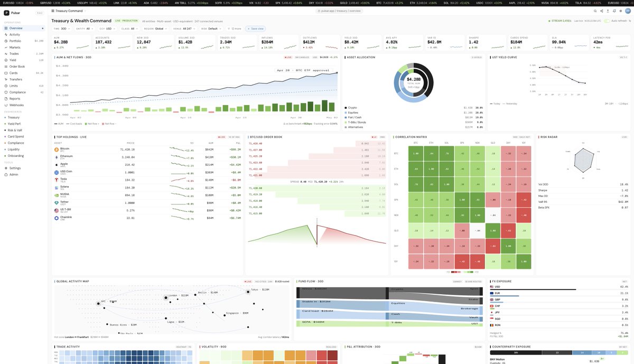
Task: Open the Risk & VaR dashboard
Action: coord(24,130)
